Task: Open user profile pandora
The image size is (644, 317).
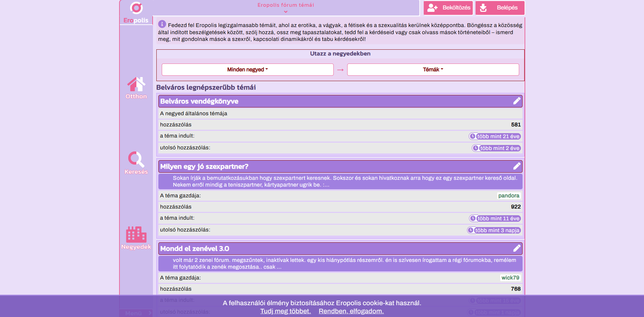Action: [509, 196]
